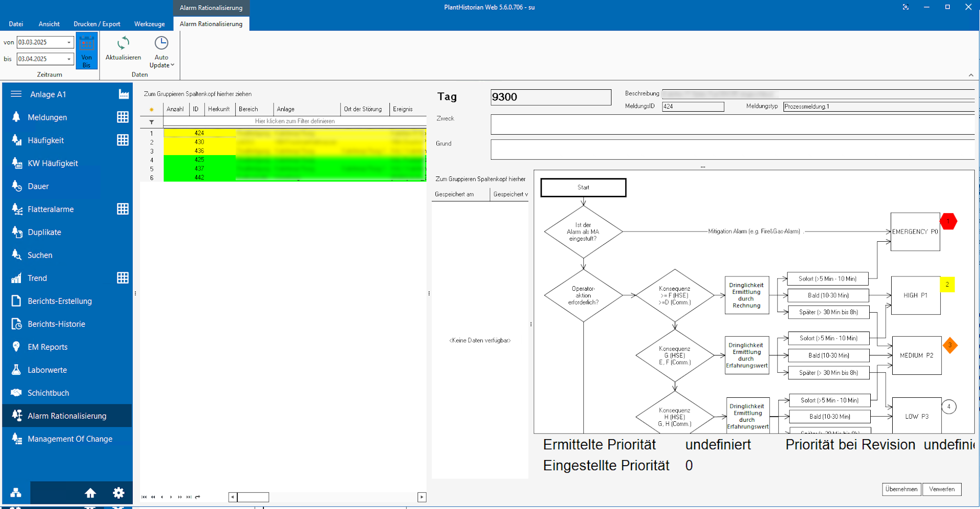The image size is (980, 509).
Task: Click the Verwerfen button
Action: pos(942,489)
